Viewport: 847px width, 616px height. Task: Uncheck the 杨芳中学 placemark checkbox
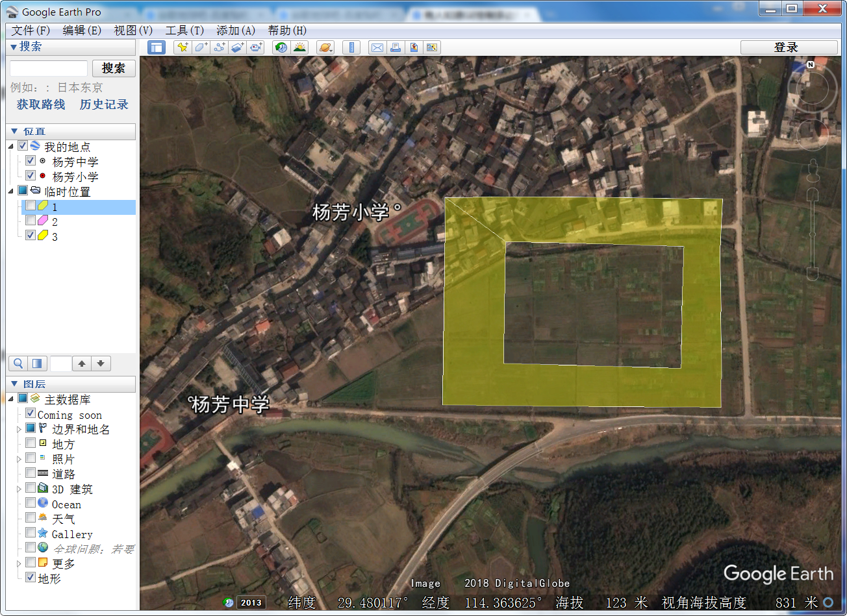tap(31, 161)
